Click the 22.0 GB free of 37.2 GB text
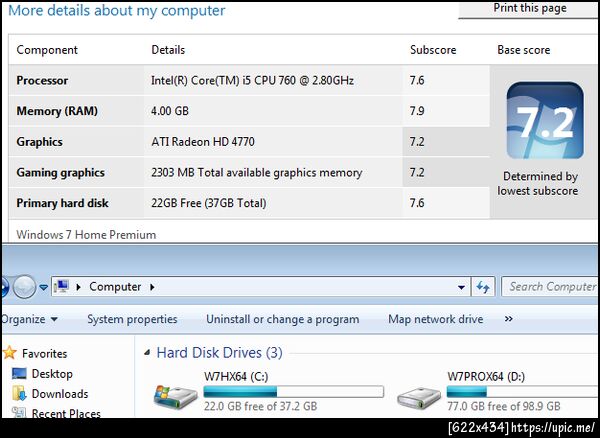 pos(260,406)
